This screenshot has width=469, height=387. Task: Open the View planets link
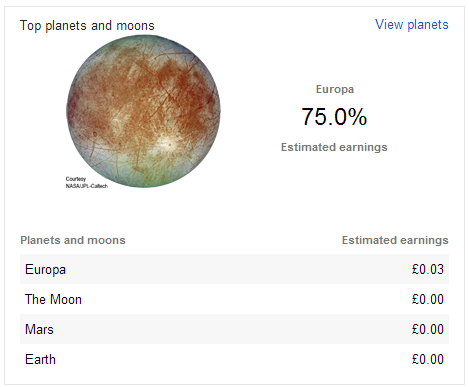[412, 25]
